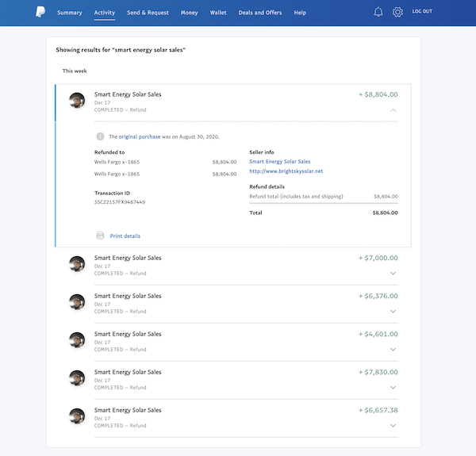Viewport: 476px width, 456px height.
Task: Click the + $7,000.00 amount
Action: [378, 258]
